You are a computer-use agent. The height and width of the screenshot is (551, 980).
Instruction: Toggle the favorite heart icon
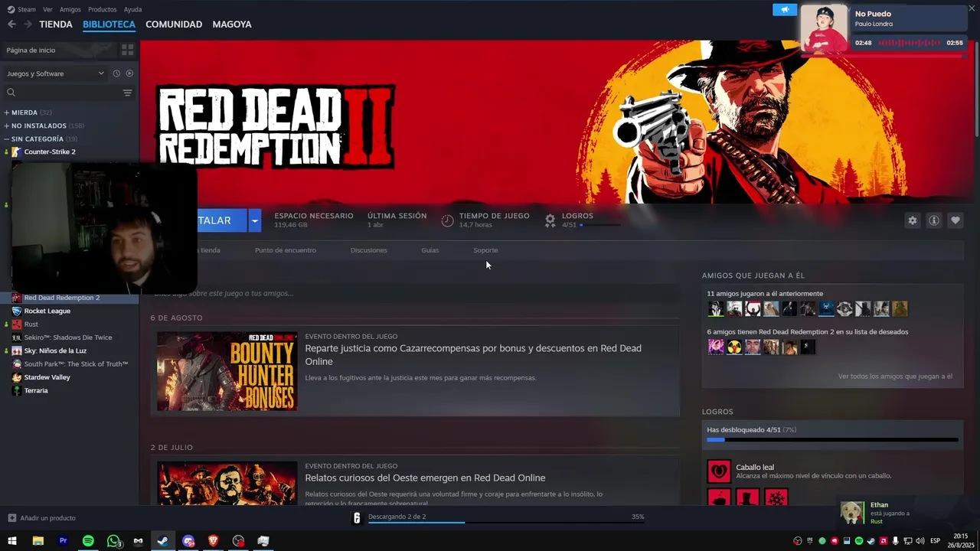[x=955, y=220]
